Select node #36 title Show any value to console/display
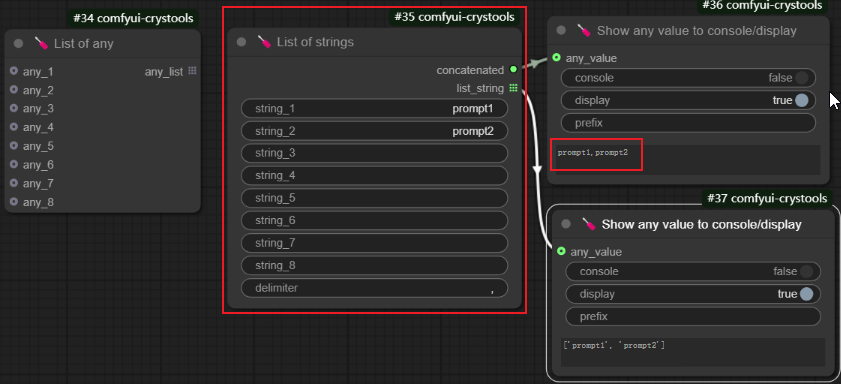The height and width of the screenshot is (384, 841). click(697, 31)
